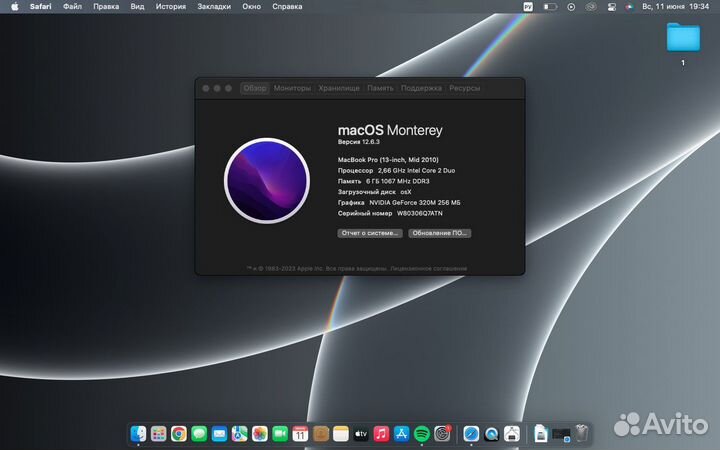
Task: Open Launchpad in the Dock
Action: 158,433
